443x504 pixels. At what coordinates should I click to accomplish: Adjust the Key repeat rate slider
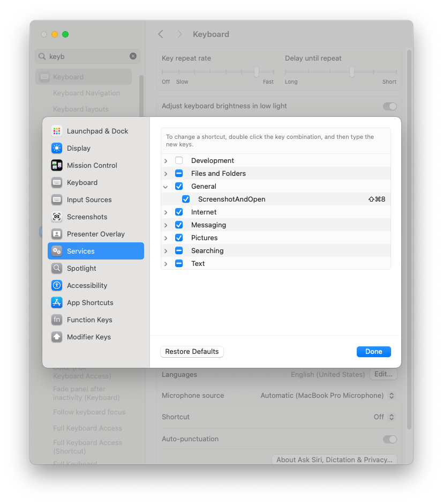256,71
